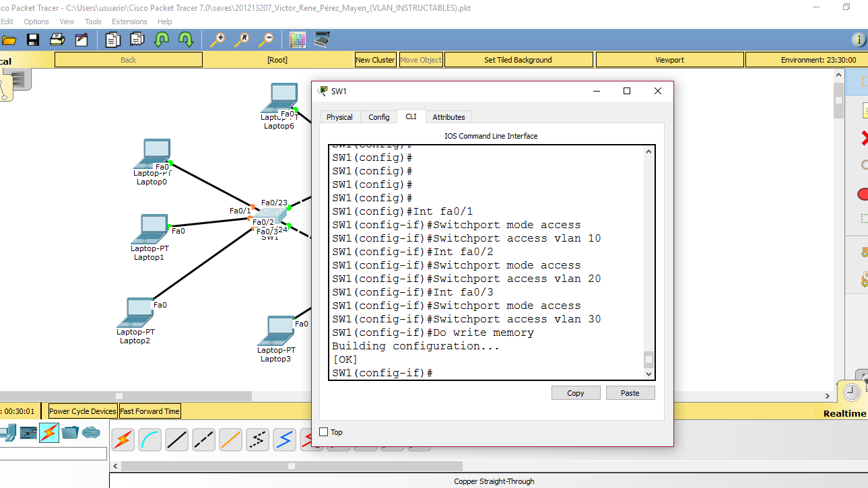Select the red oval drawing tool

click(x=863, y=194)
